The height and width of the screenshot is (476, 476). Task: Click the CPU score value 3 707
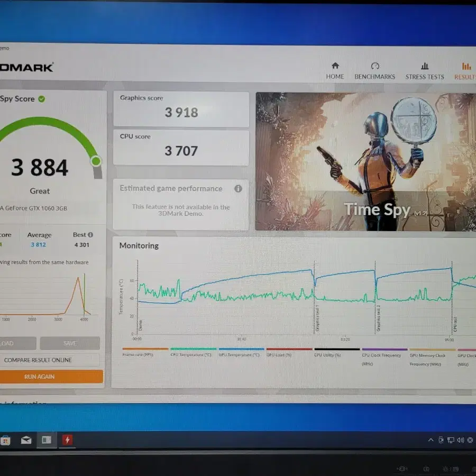(181, 151)
